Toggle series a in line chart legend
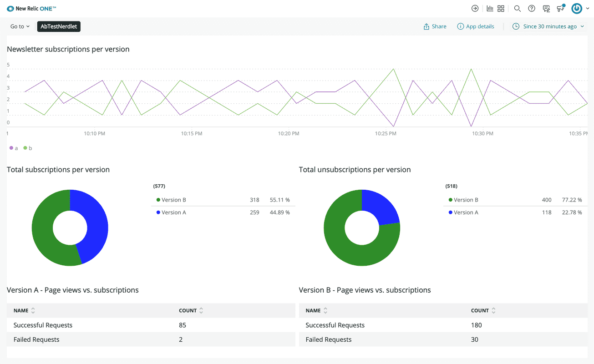The width and height of the screenshot is (594, 364). (x=14, y=148)
